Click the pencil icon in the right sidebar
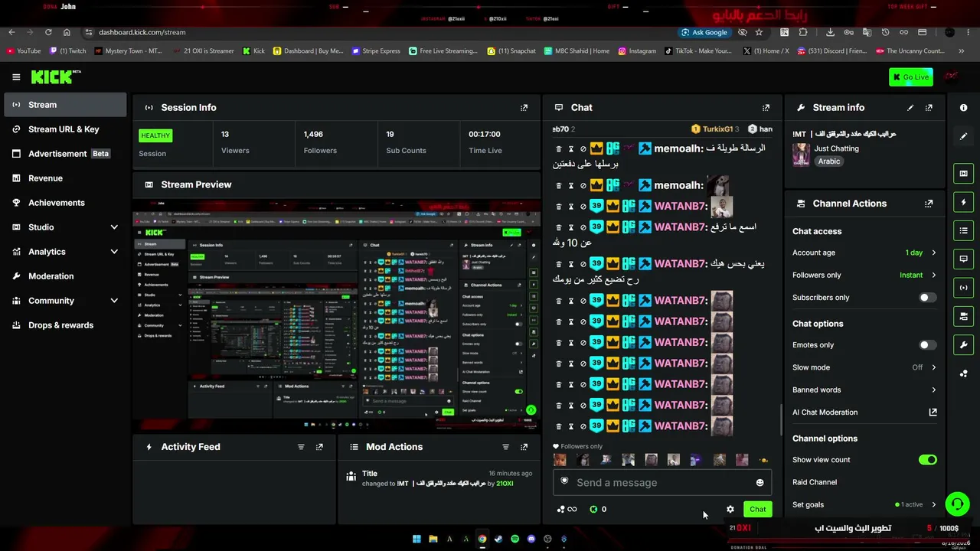Image resolution: width=980 pixels, height=551 pixels. point(964,136)
